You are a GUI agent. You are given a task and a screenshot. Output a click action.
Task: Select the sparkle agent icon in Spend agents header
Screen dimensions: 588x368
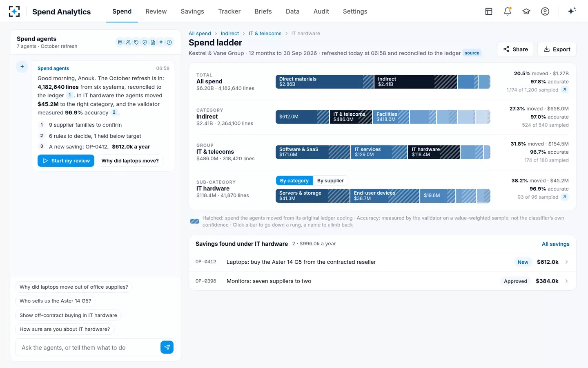click(x=161, y=42)
